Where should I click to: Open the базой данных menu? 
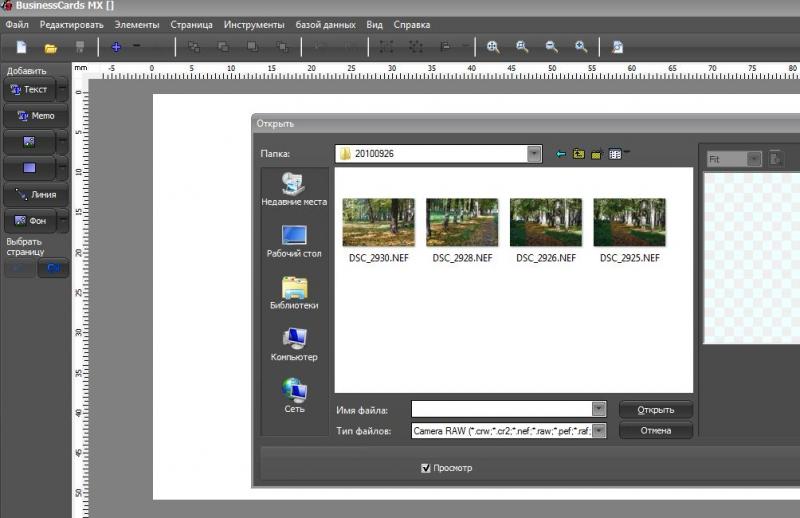[326, 24]
